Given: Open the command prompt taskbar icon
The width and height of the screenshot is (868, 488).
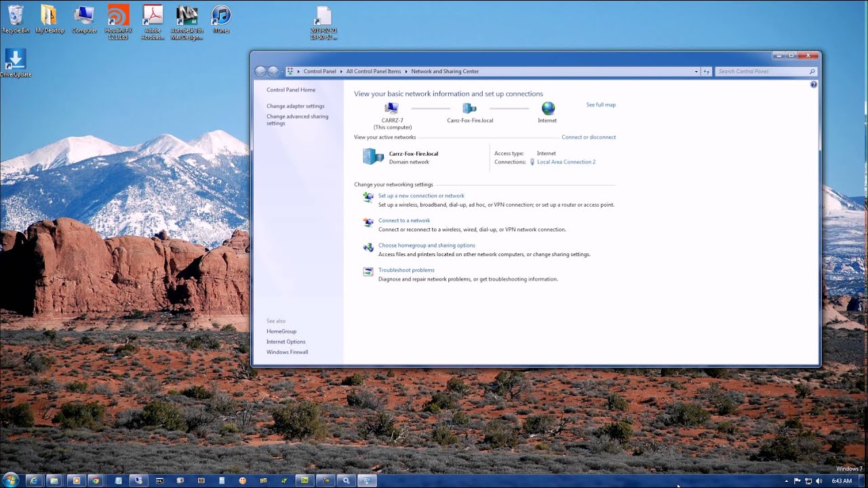Looking at the screenshot, I should point(159,481).
